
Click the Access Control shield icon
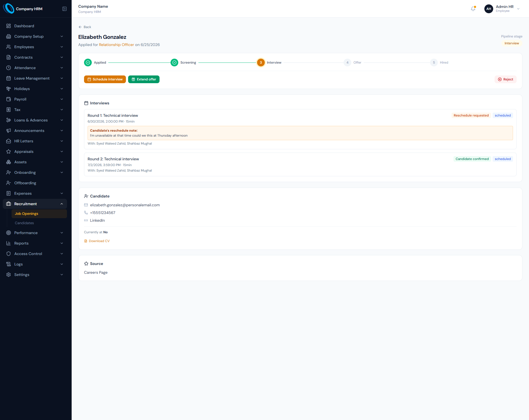pyautogui.click(x=9, y=254)
